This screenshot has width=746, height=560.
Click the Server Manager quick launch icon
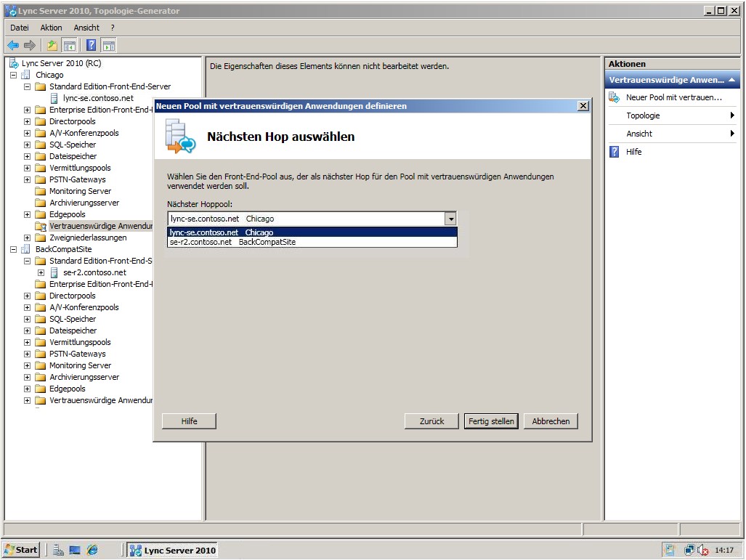[x=58, y=550]
